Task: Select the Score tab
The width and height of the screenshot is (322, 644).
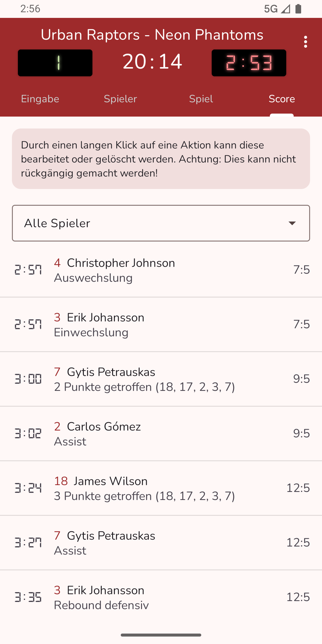Action: (282, 99)
